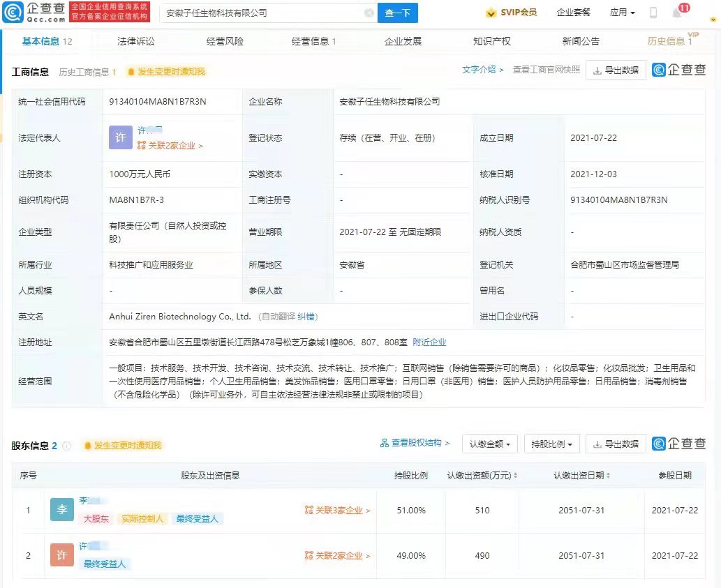Switch to 经营信息 tab
The image size is (721, 588).
point(313,41)
